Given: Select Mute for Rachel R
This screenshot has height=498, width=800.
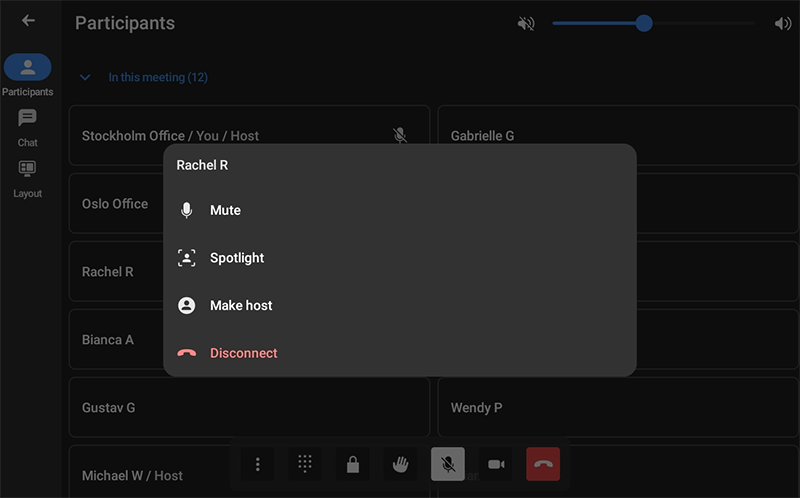Looking at the screenshot, I should pyautogui.click(x=225, y=211).
